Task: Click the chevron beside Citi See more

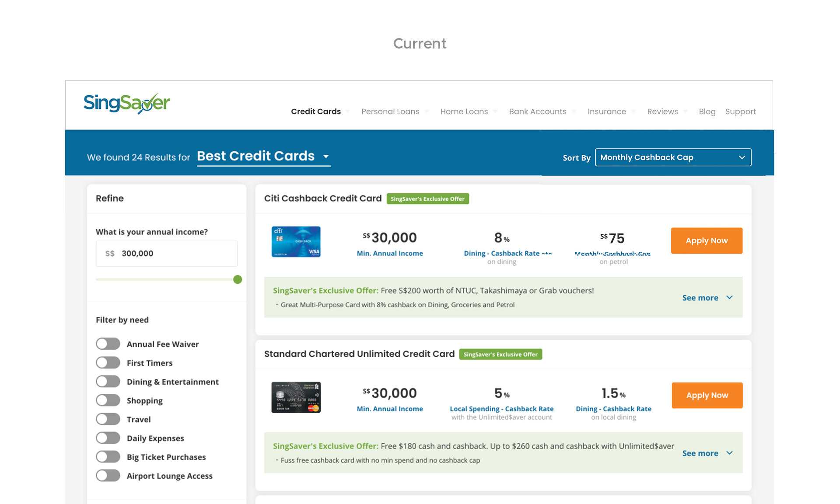Action: tap(729, 297)
